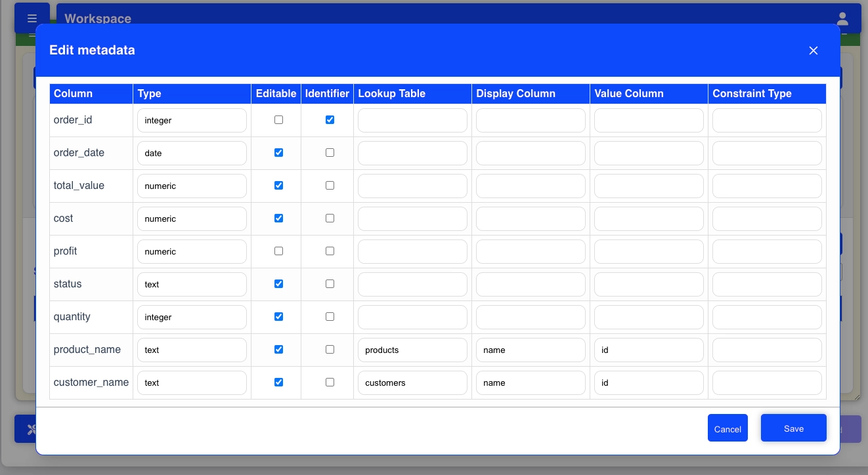This screenshot has width=868, height=475.
Task: Open the hamburger menu
Action: (32, 18)
